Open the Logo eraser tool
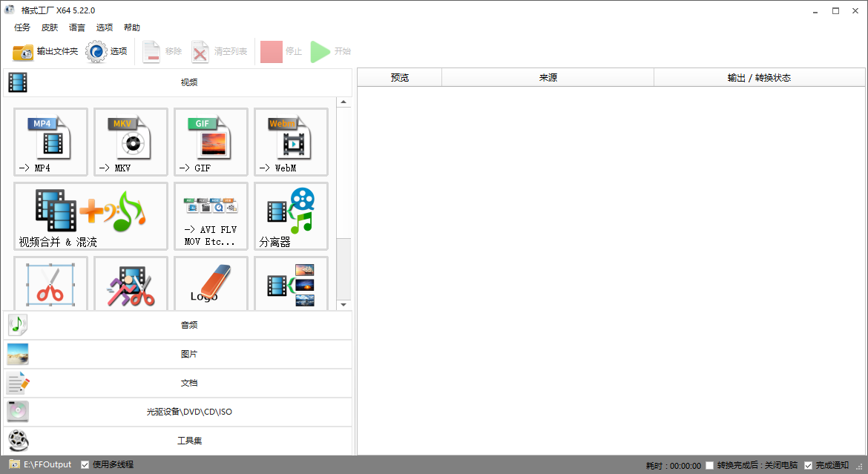 click(210, 286)
